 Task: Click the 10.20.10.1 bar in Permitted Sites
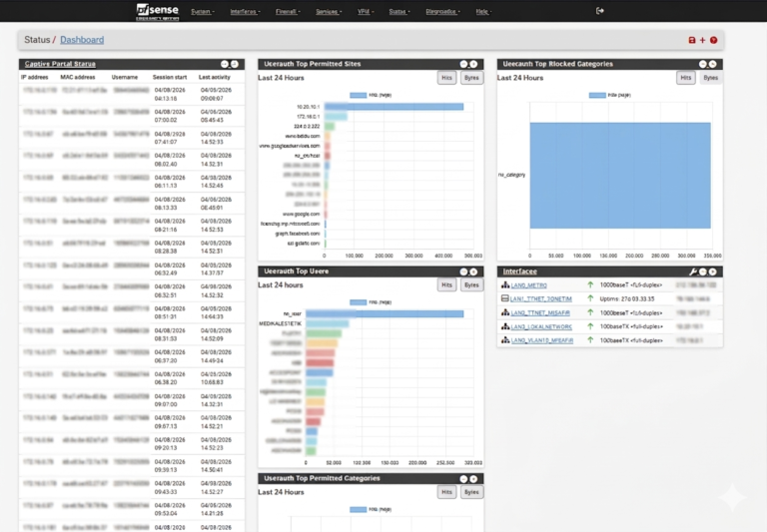[x=393, y=107]
